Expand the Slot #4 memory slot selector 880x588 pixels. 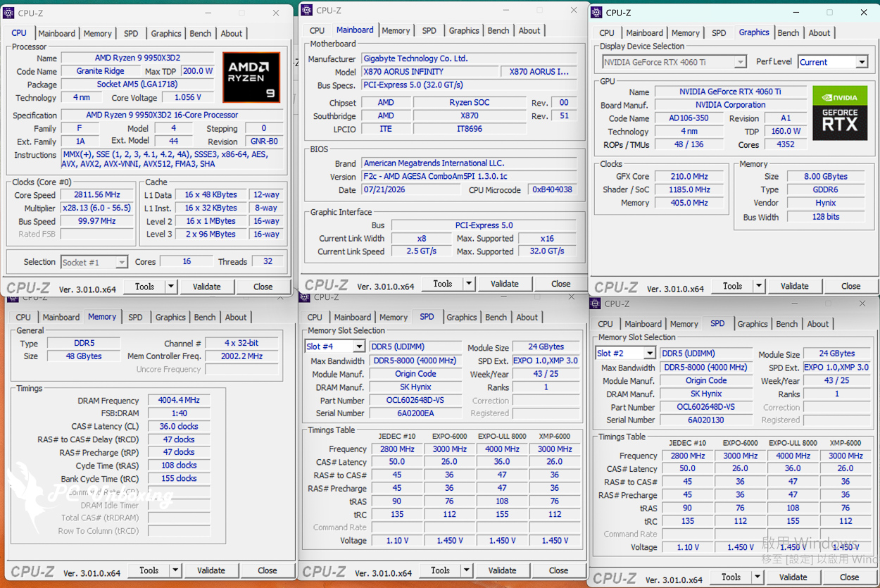click(x=359, y=346)
